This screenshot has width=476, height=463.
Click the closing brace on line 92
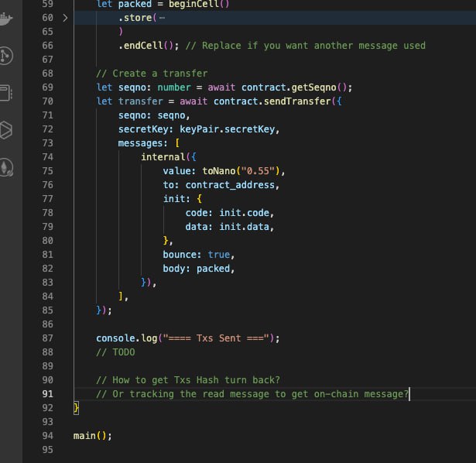click(x=76, y=408)
